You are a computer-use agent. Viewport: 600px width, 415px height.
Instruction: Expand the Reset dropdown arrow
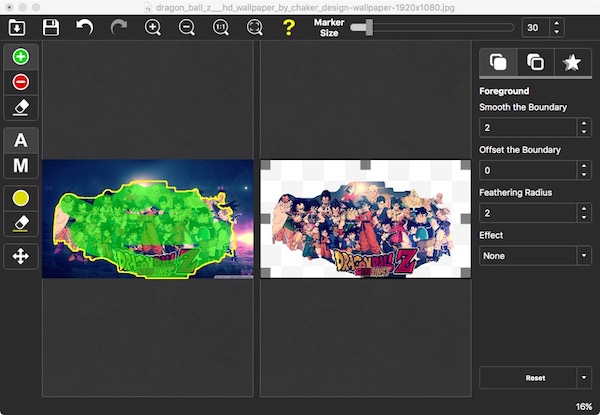pos(584,378)
